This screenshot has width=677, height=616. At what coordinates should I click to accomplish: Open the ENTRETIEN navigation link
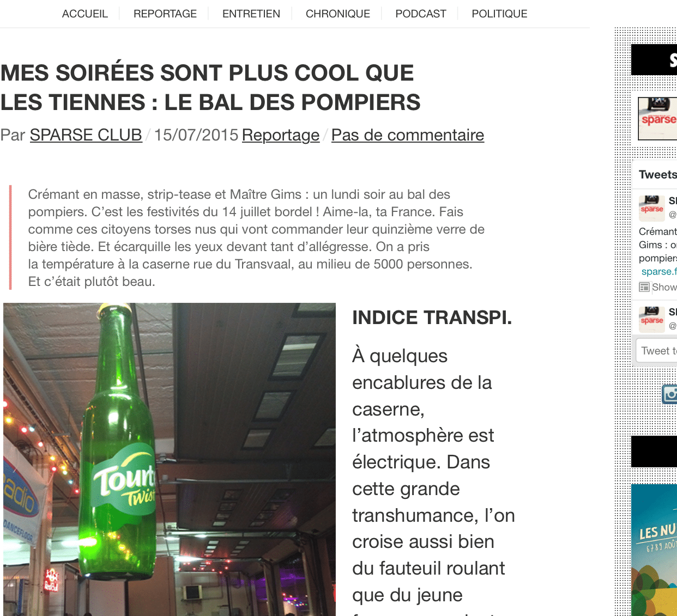pos(251,14)
